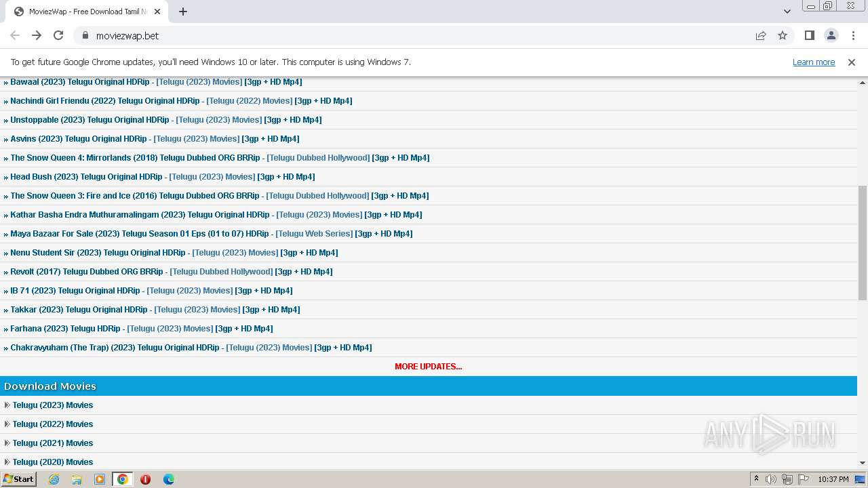
Task: Select the MoviezWap browser tab
Action: tap(88, 12)
